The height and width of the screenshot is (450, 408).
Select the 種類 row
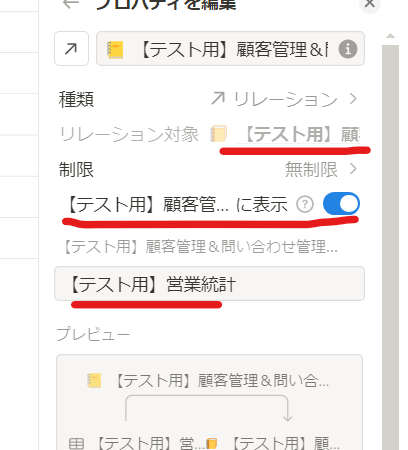[x=209, y=99]
